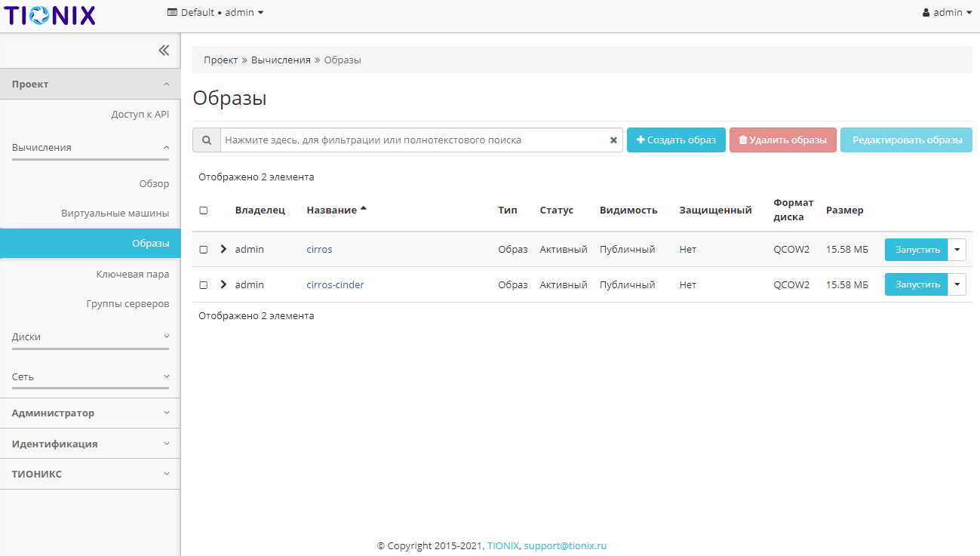Collapse the sidebar with double-chevron icon
The width and height of the screenshot is (980, 556).
pos(164,51)
